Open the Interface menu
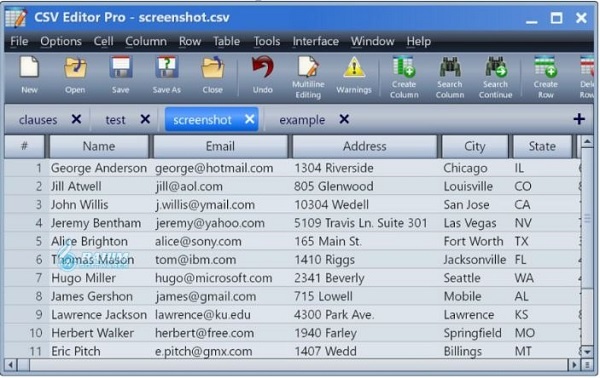This screenshot has height=378, width=600. coord(315,41)
